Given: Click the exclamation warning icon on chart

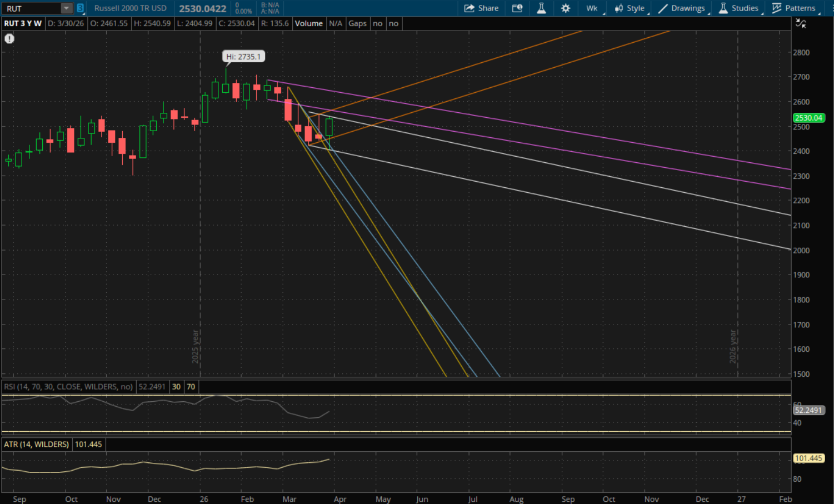Looking at the screenshot, I should [9, 39].
